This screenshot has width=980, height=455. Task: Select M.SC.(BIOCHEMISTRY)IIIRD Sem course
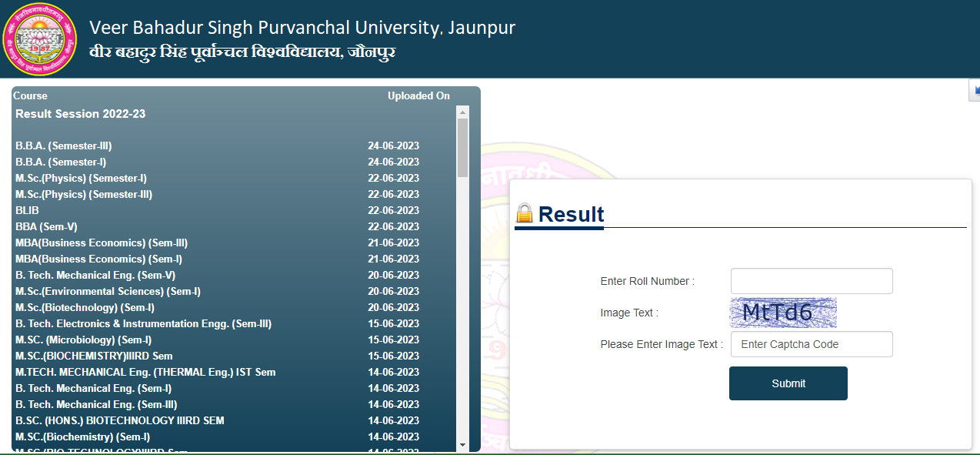(94, 356)
